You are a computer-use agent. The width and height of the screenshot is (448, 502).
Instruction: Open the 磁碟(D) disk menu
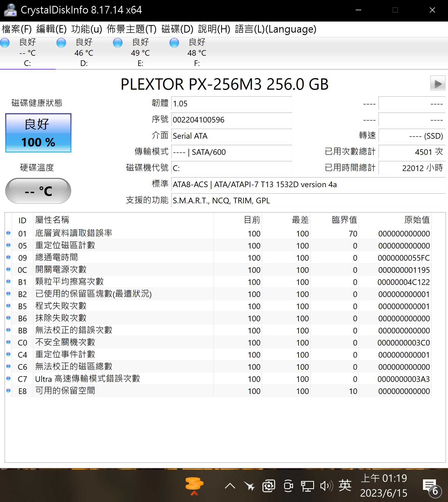(x=177, y=29)
